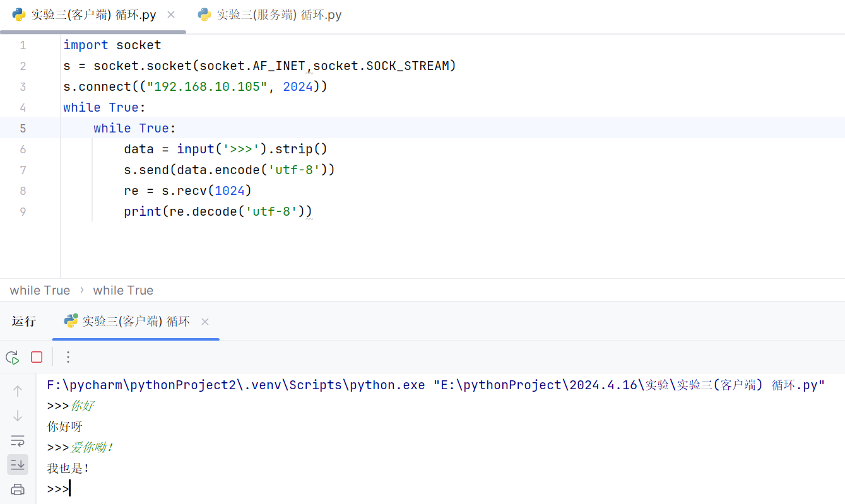Open the run toolbar more options menu

(68, 358)
